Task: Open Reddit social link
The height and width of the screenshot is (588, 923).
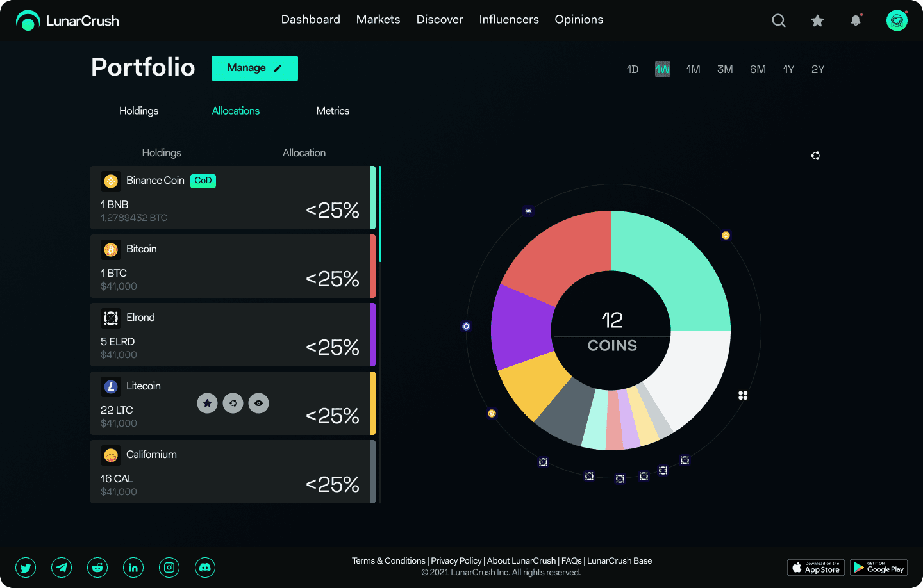Action: point(97,568)
